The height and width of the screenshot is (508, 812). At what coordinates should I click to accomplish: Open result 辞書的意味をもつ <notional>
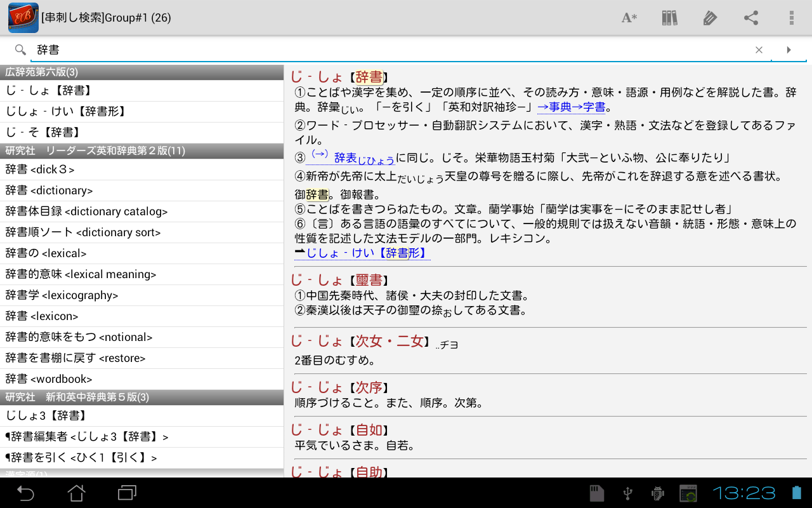tap(141, 337)
